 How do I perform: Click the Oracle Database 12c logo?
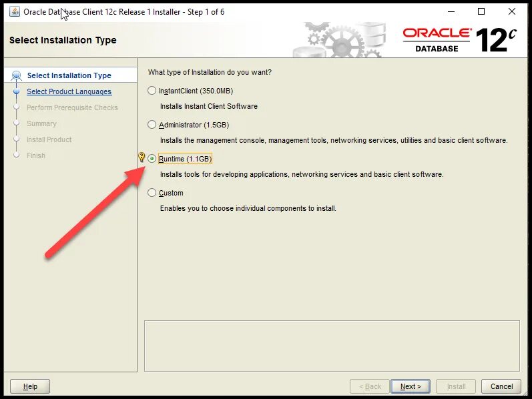[x=459, y=40]
